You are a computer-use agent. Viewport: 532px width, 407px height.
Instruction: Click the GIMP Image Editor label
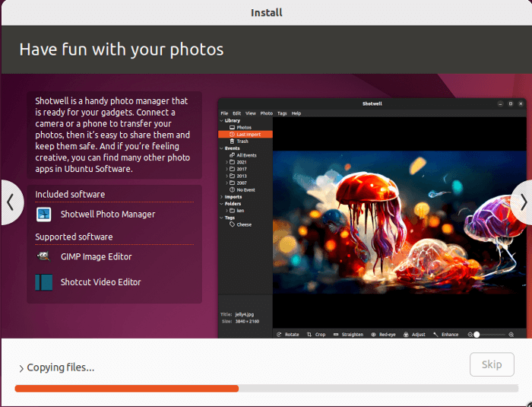pyautogui.click(x=97, y=257)
